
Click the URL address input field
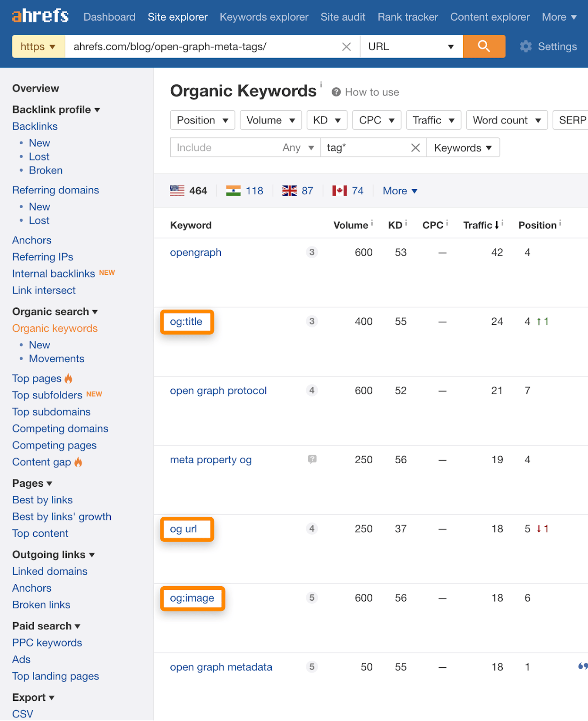point(203,46)
